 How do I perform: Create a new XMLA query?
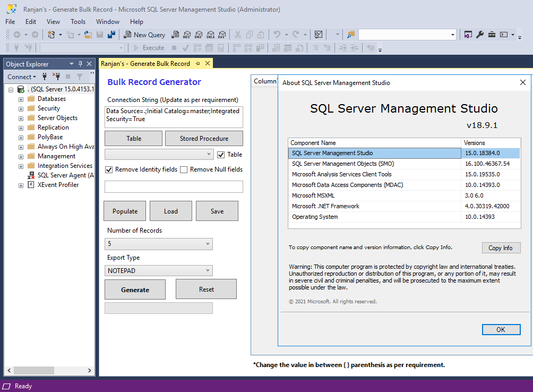(211, 35)
